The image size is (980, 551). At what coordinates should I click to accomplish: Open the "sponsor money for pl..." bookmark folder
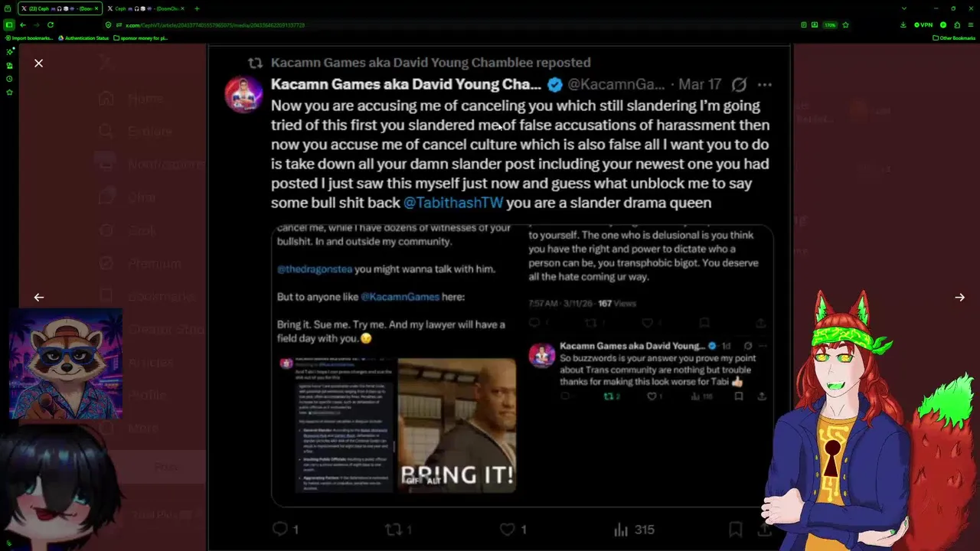pos(140,37)
